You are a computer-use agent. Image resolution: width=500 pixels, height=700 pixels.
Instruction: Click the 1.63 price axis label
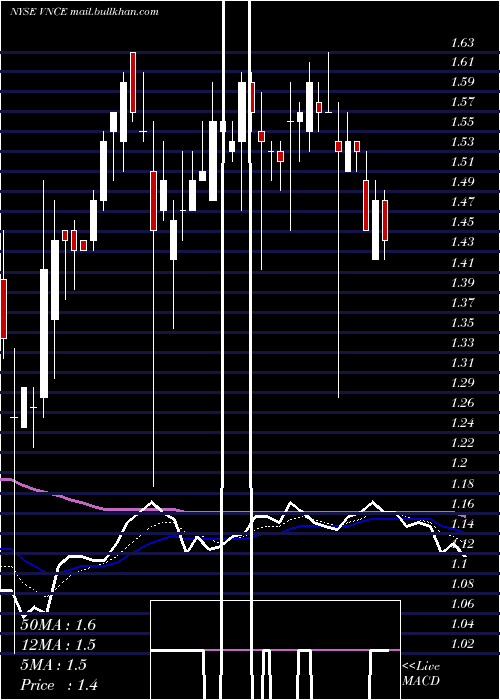462,43
